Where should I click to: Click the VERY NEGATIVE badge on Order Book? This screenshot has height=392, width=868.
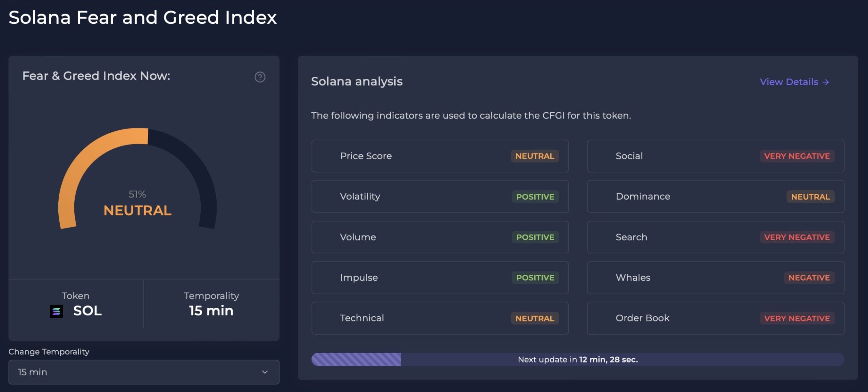[797, 318]
